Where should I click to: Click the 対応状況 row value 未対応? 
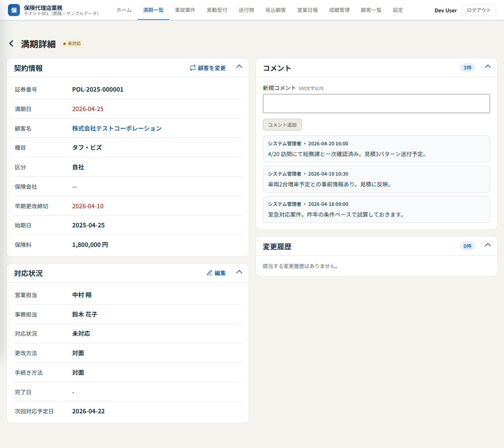[81, 334]
